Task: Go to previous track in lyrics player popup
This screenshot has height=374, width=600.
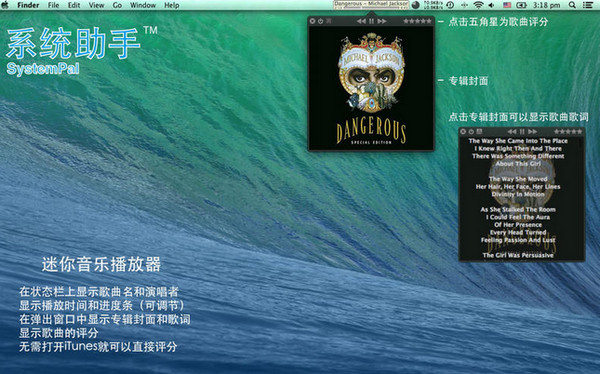Action: point(512,131)
